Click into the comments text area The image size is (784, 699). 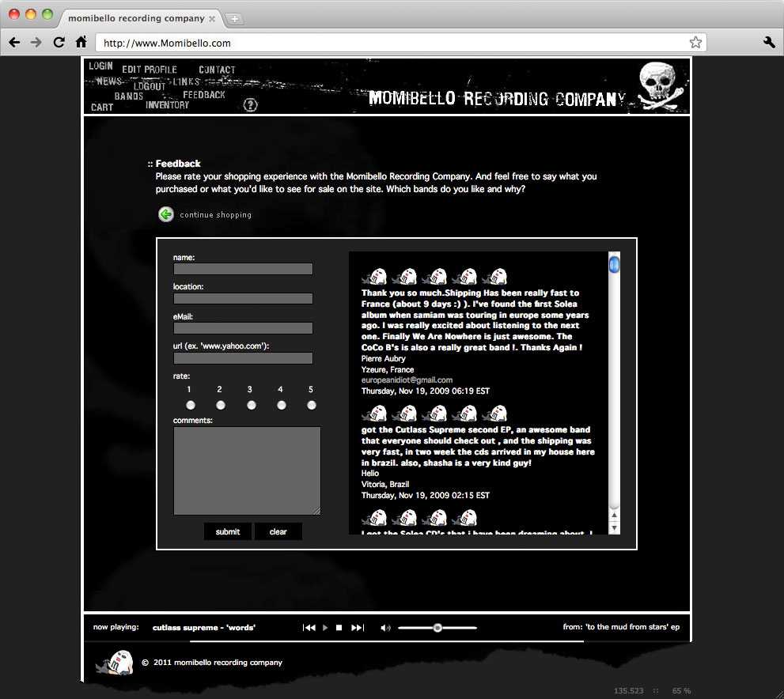(247, 470)
